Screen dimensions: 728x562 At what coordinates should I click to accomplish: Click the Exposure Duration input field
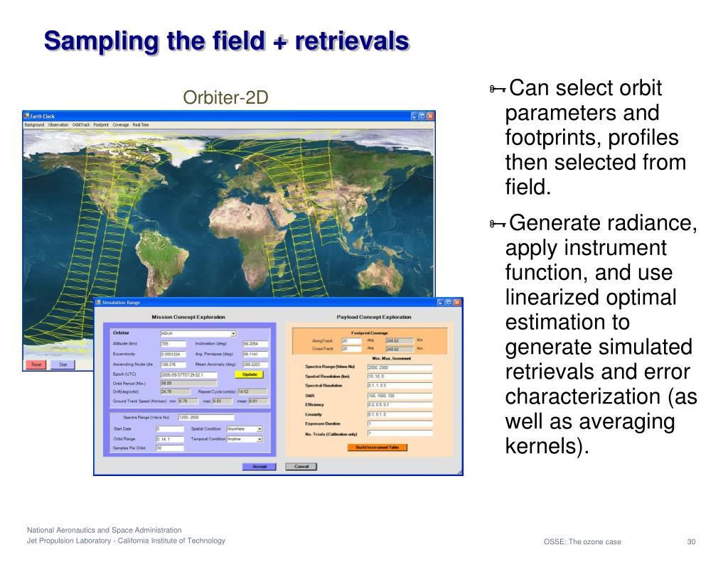point(400,423)
